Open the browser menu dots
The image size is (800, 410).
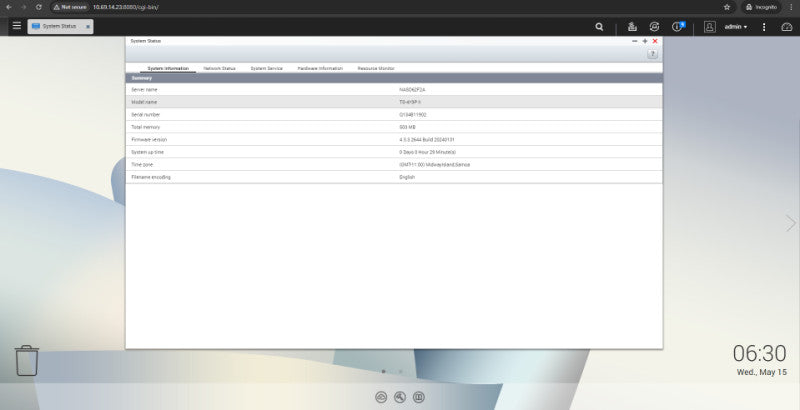click(791, 7)
